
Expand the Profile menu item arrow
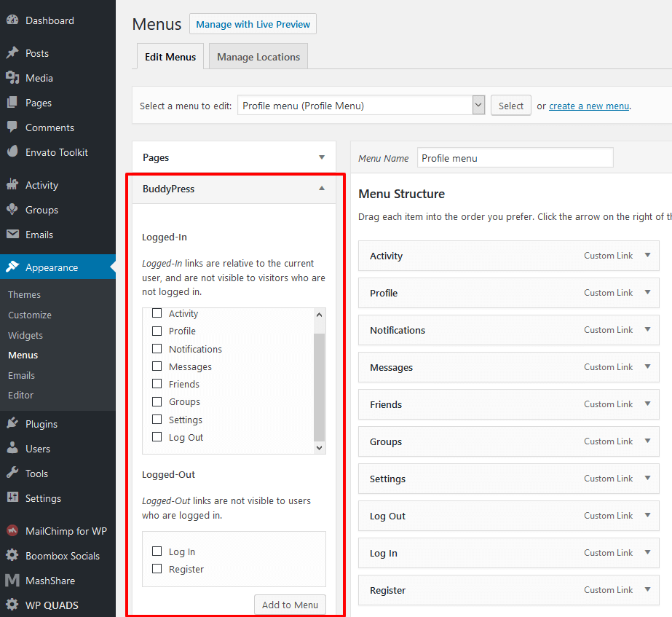point(647,292)
